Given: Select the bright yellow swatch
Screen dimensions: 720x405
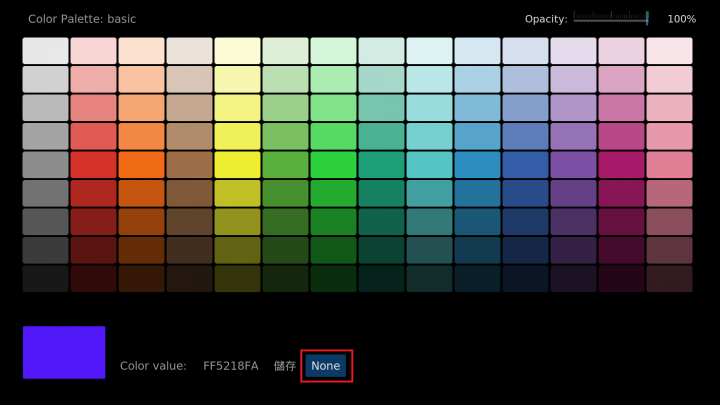Looking at the screenshot, I should [x=237, y=164].
